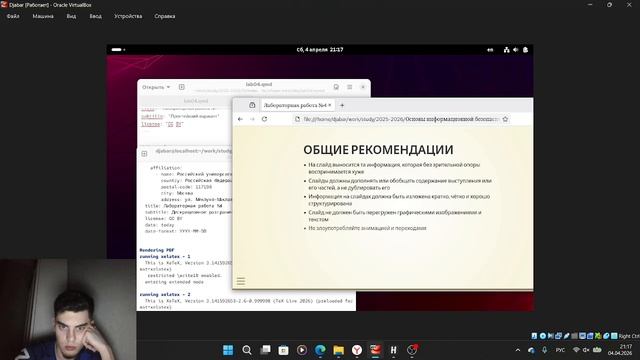Click the 'license: CC BY' line in text editor

coord(162,124)
